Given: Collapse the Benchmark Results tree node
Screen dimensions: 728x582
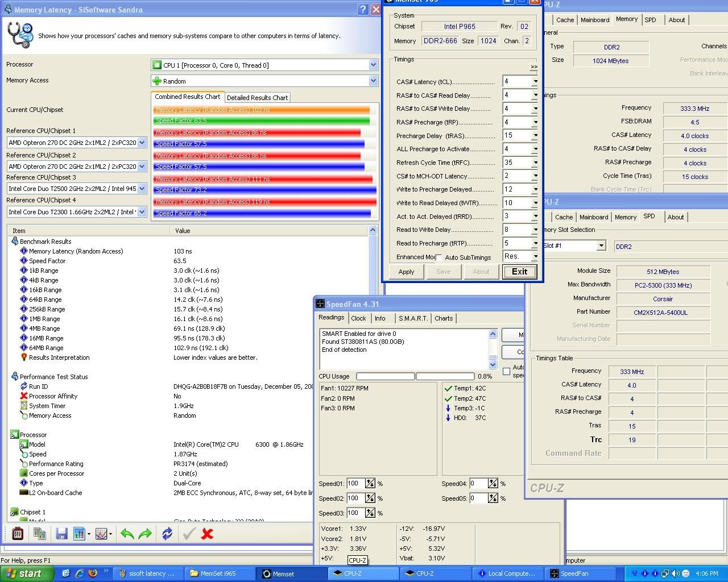Looking at the screenshot, I should 14,242.
